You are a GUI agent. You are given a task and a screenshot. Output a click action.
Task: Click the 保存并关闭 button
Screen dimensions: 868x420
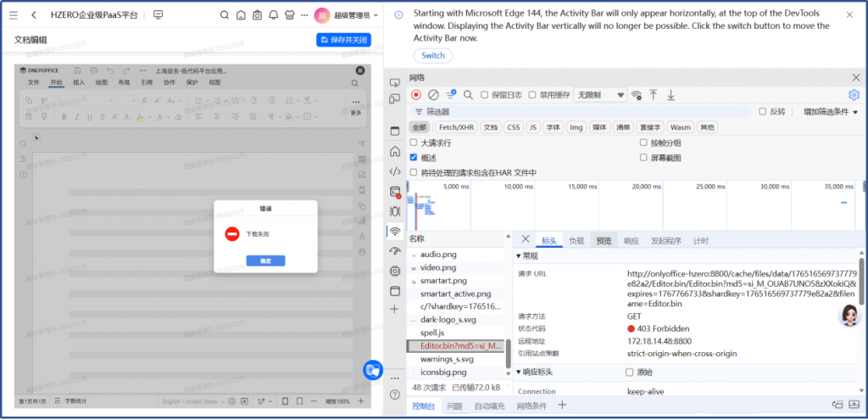coord(344,40)
